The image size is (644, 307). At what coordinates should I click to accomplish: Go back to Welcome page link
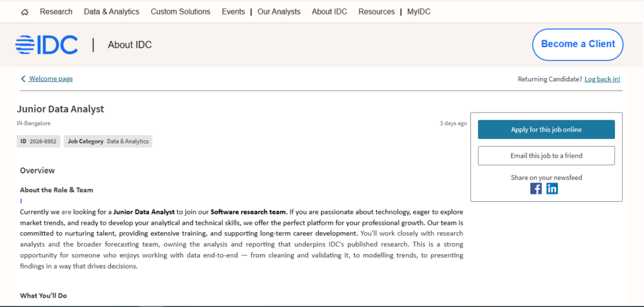coord(51,79)
